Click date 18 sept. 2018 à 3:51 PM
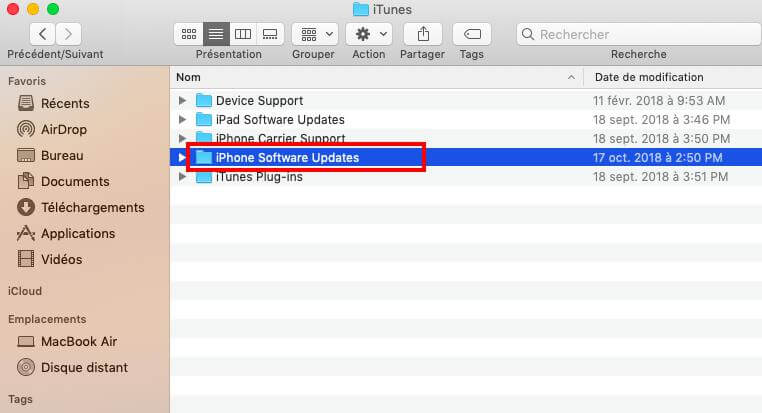Viewport: 762px width, 413px height. point(660,176)
